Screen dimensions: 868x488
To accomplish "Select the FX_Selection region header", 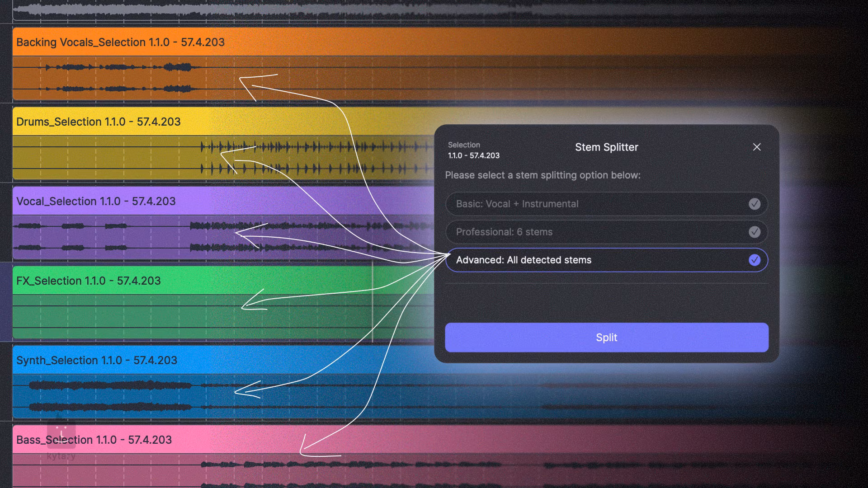I will pyautogui.click(x=88, y=281).
